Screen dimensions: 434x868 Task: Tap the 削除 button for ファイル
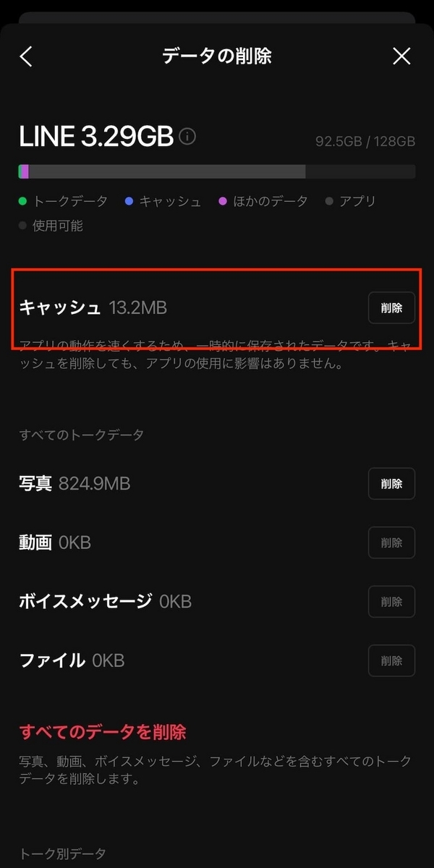[x=391, y=660]
